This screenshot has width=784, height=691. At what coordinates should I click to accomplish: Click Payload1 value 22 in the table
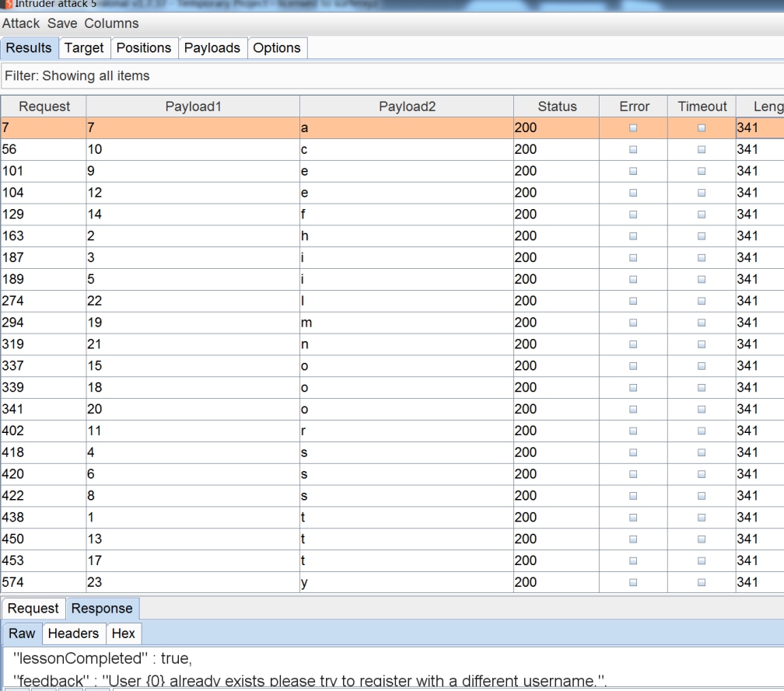(193, 301)
